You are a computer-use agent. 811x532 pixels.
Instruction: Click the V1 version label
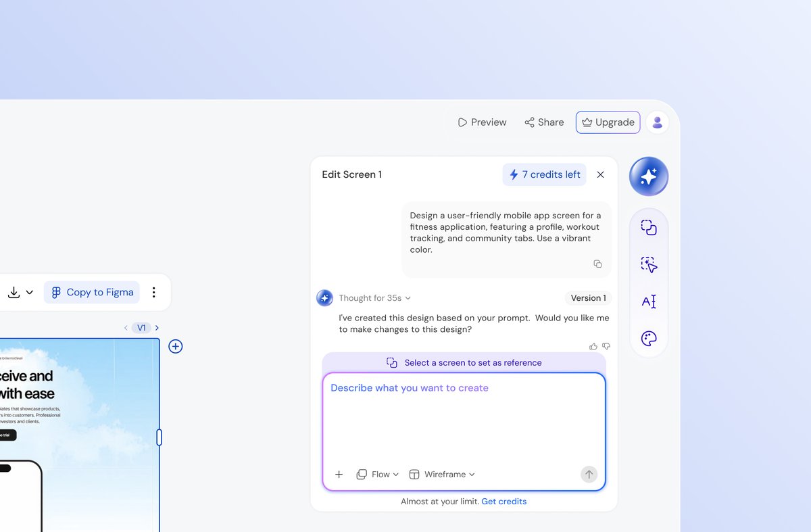coord(141,328)
